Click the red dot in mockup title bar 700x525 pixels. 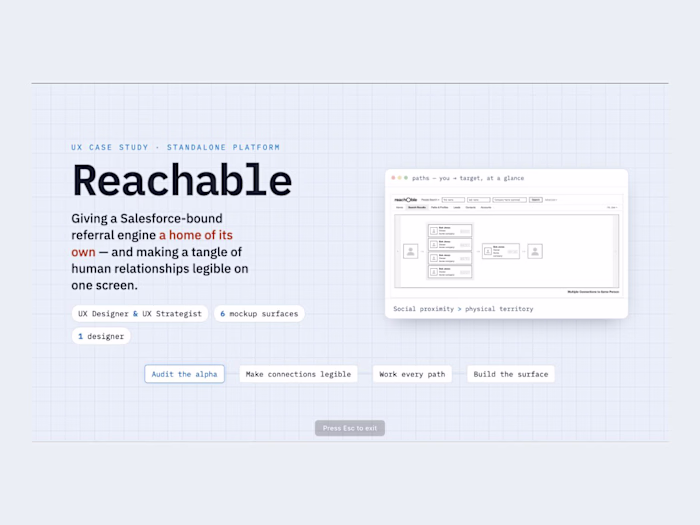coord(393,178)
